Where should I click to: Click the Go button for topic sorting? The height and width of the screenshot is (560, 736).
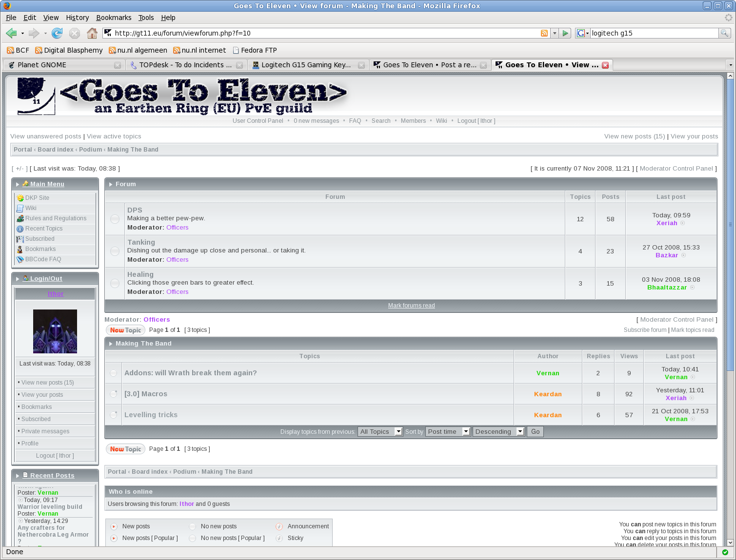(535, 432)
